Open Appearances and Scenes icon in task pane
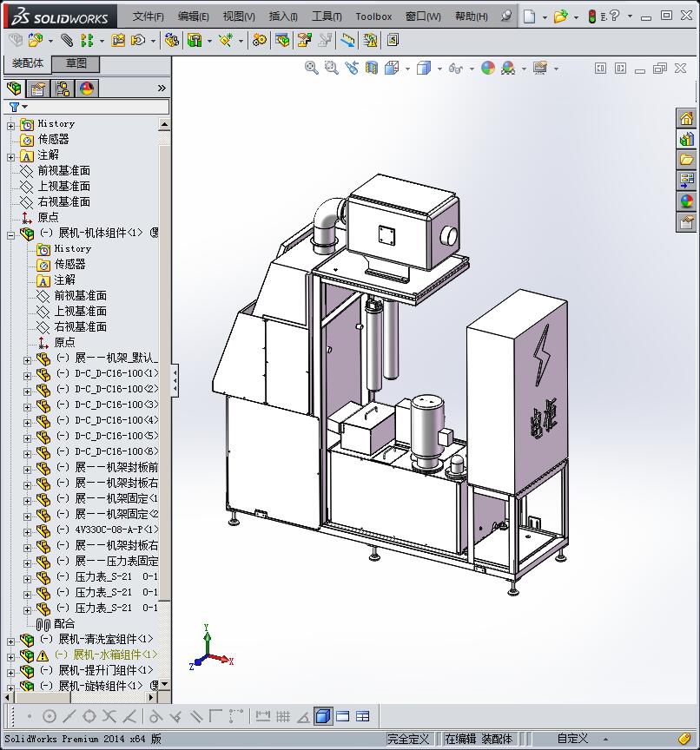Viewport: 700px width, 750px height. coord(686,201)
